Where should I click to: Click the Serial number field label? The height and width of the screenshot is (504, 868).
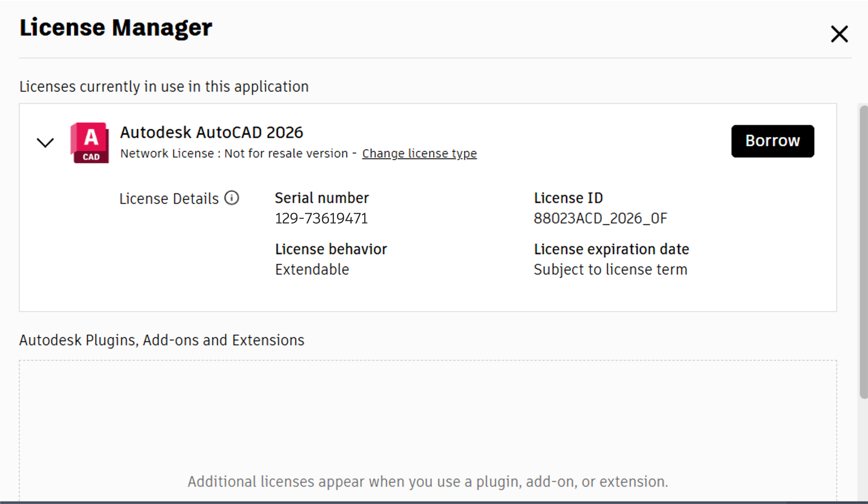click(x=321, y=198)
